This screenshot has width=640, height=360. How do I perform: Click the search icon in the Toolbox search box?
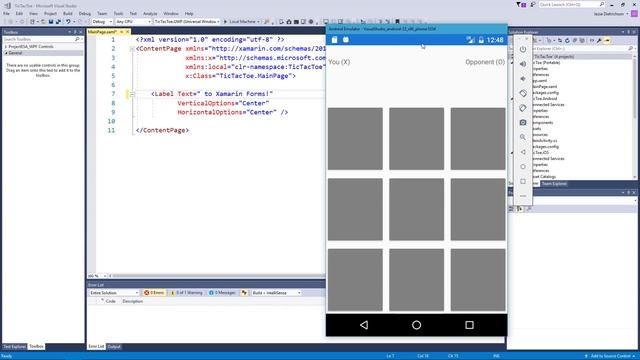77,39
